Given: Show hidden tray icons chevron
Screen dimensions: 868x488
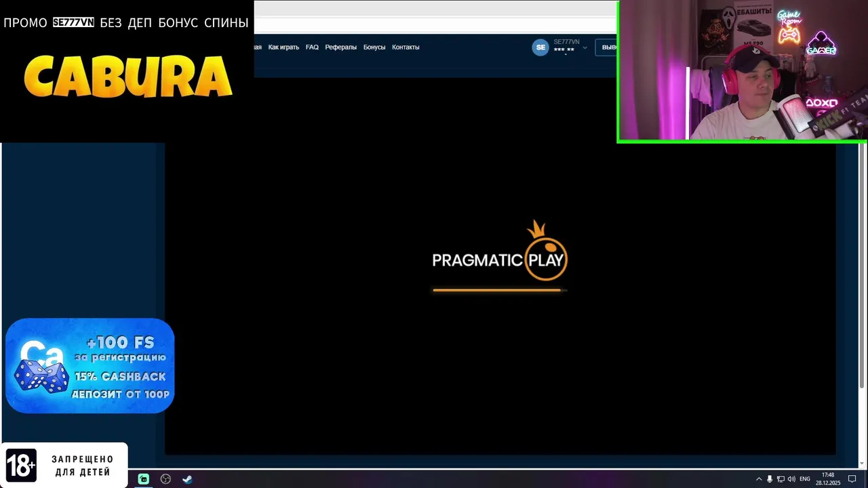Looking at the screenshot, I should (759, 479).
